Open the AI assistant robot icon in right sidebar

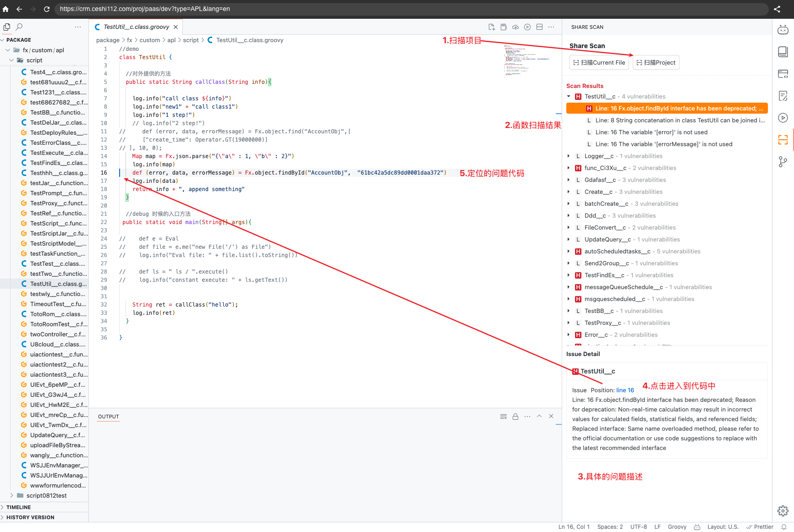tap(783, 30)
